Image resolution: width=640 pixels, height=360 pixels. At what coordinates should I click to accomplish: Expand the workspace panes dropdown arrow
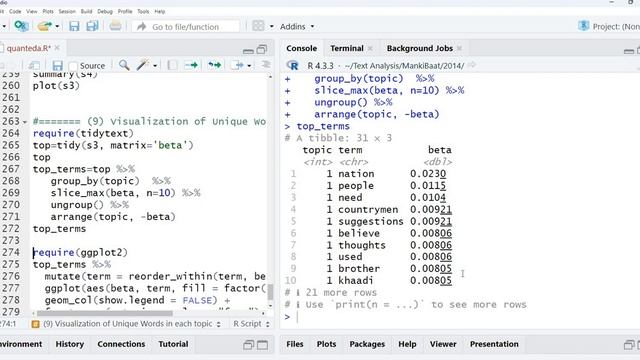tap(271, 27)
